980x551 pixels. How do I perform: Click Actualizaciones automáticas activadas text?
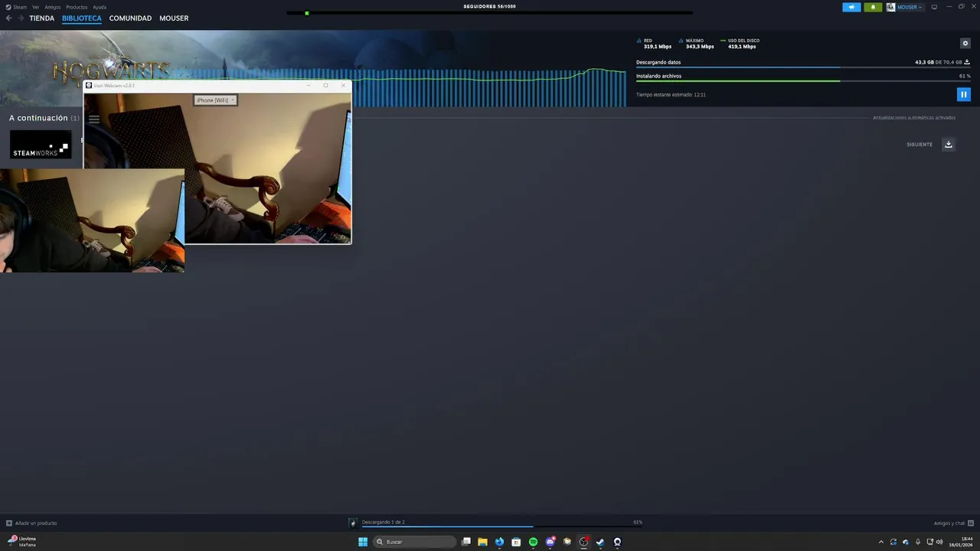(x=914, y=118)
